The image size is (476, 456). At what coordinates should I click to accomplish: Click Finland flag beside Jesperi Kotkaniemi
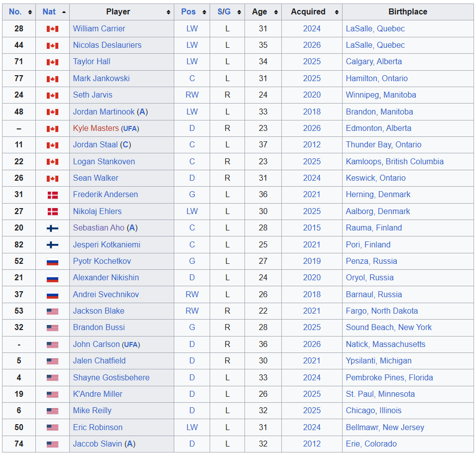tap(52, 245)
